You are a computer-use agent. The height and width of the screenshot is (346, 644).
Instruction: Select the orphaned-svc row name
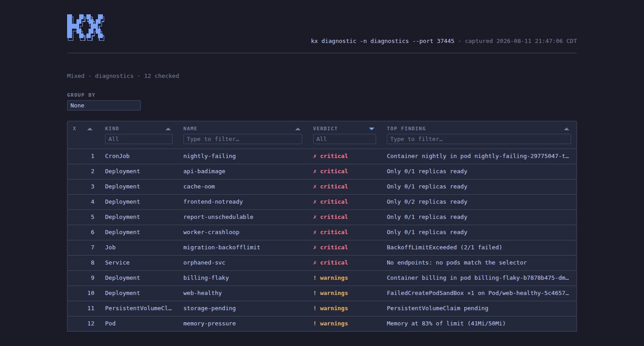204,263
